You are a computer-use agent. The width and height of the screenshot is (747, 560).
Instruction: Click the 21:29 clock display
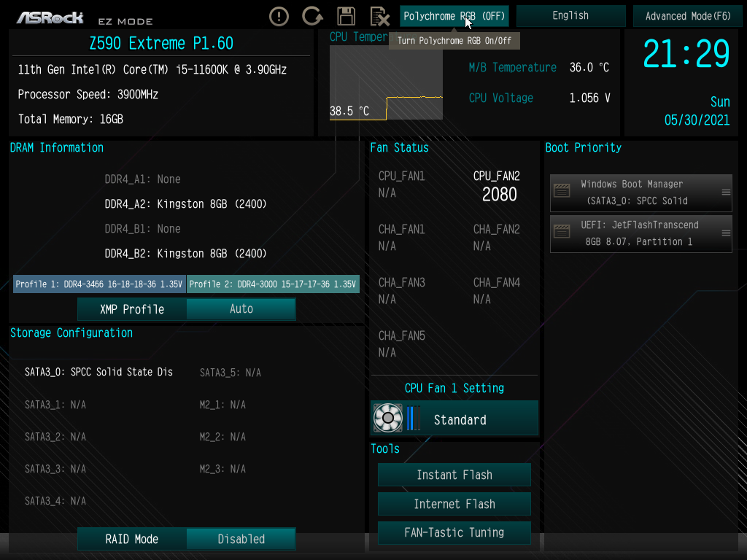tap(686, 54)
